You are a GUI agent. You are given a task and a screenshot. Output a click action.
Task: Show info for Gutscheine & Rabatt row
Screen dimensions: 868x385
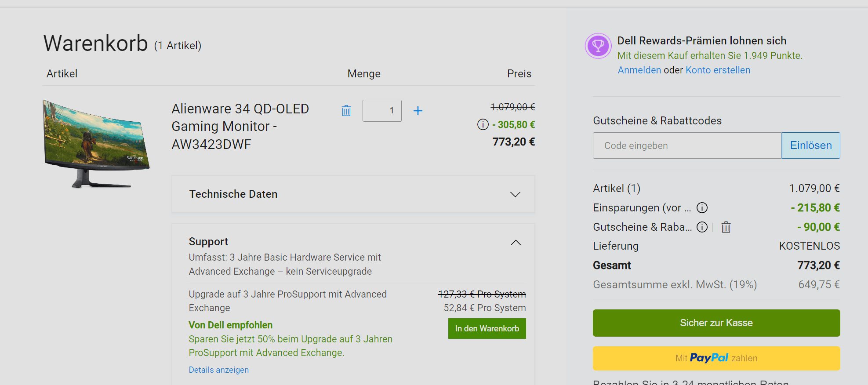tap(702, 227)
